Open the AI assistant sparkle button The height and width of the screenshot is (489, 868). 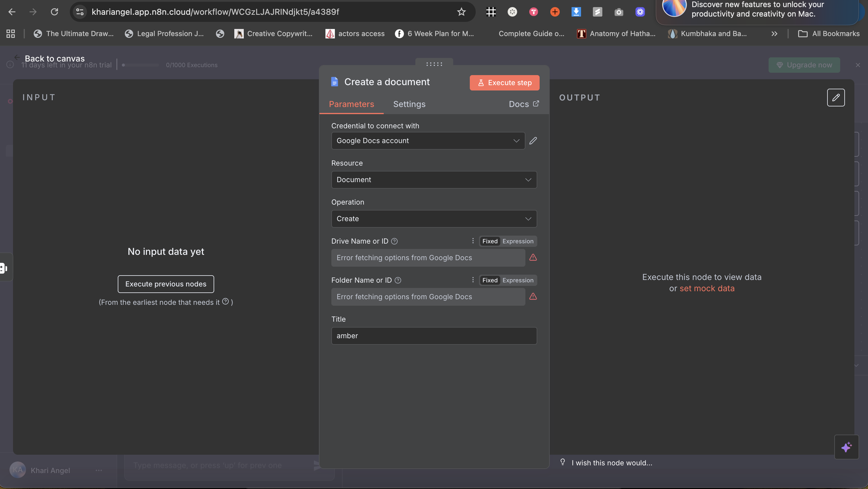click(846, 447)
